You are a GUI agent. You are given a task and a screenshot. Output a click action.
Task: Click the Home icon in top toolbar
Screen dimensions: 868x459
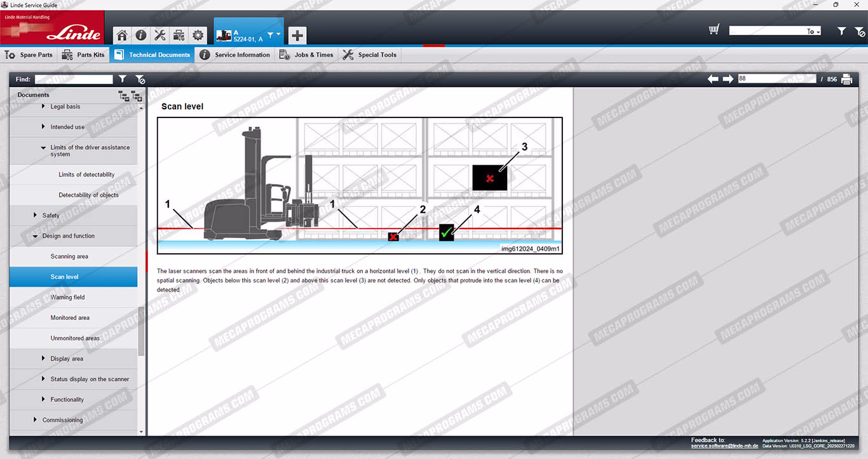pyautogui.click(x=122, y=35)
